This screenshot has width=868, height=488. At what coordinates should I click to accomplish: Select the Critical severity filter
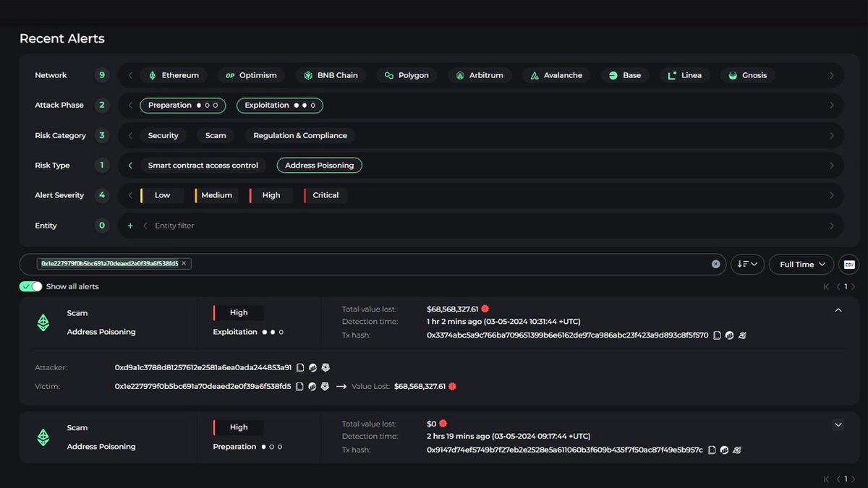tap(325, 195)
